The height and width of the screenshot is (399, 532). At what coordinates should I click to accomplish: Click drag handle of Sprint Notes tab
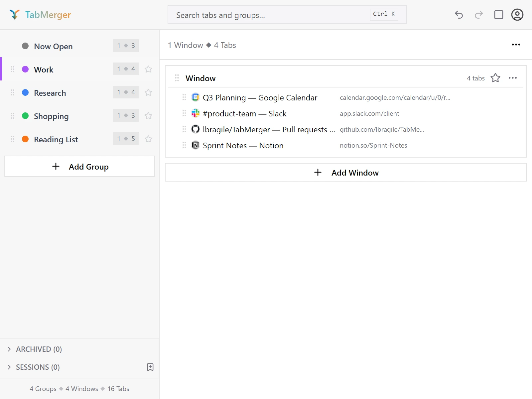[x=184, y=145]
